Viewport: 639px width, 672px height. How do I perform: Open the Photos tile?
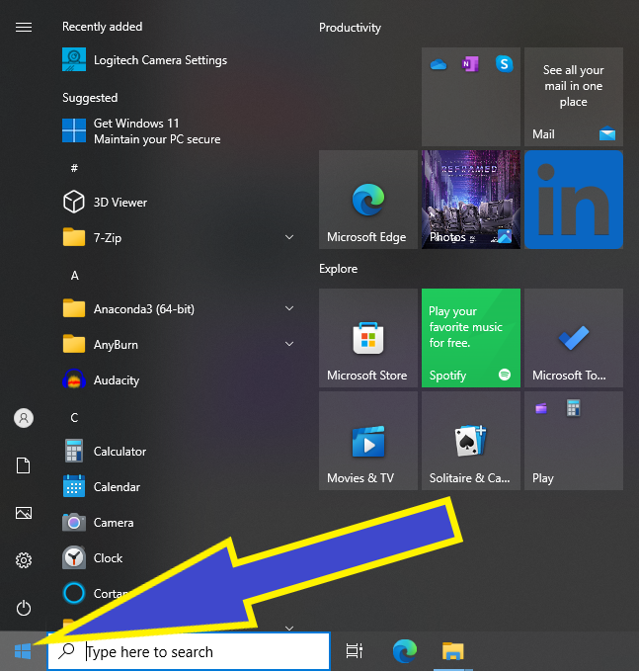[471, 200]
